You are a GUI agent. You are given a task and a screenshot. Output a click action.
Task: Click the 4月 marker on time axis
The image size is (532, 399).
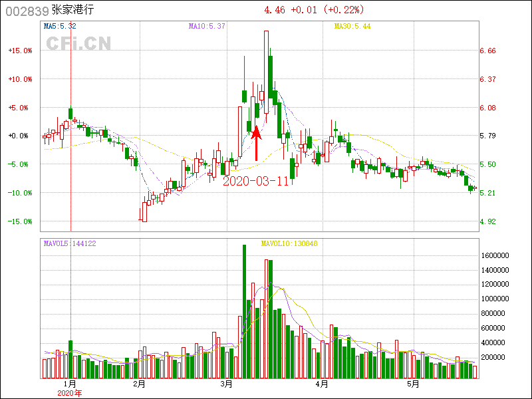click(x=322, y=384)
